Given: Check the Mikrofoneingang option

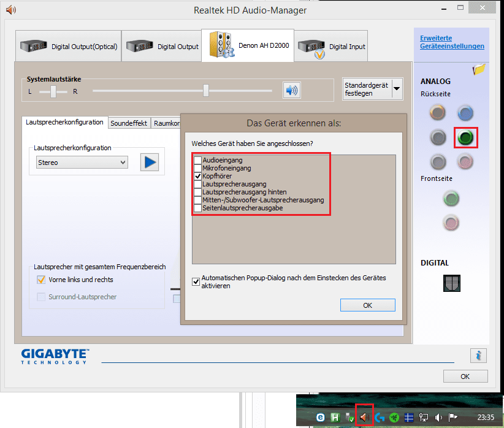Looking at the screenshot, I should tap(197, 168).
